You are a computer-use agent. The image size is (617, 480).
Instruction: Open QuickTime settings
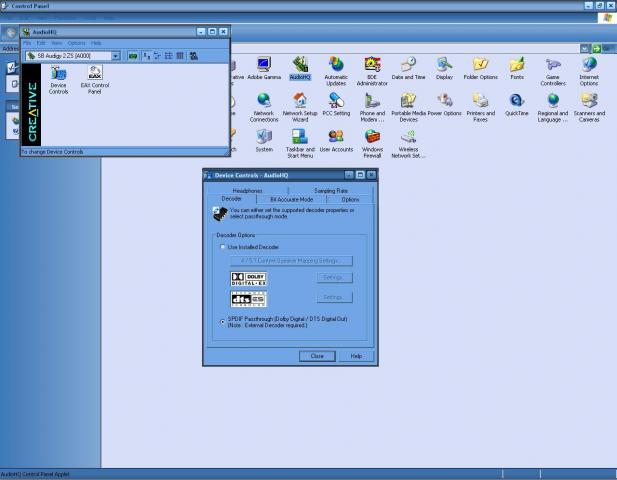pos(517,105)
